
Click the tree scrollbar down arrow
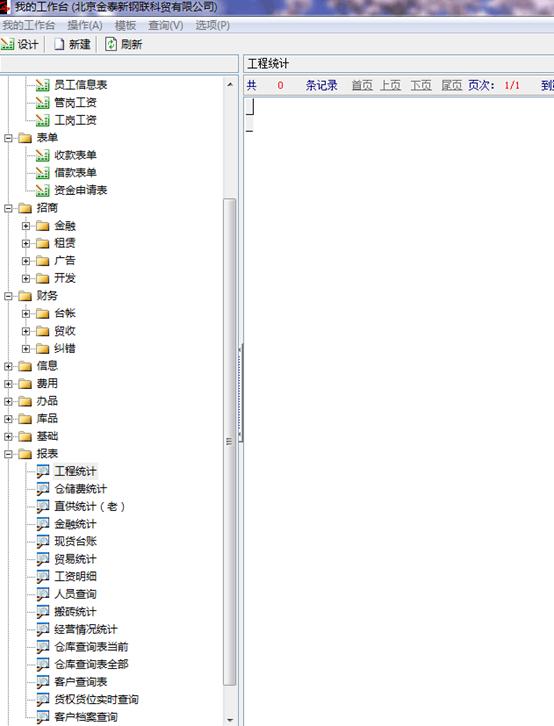230,720
